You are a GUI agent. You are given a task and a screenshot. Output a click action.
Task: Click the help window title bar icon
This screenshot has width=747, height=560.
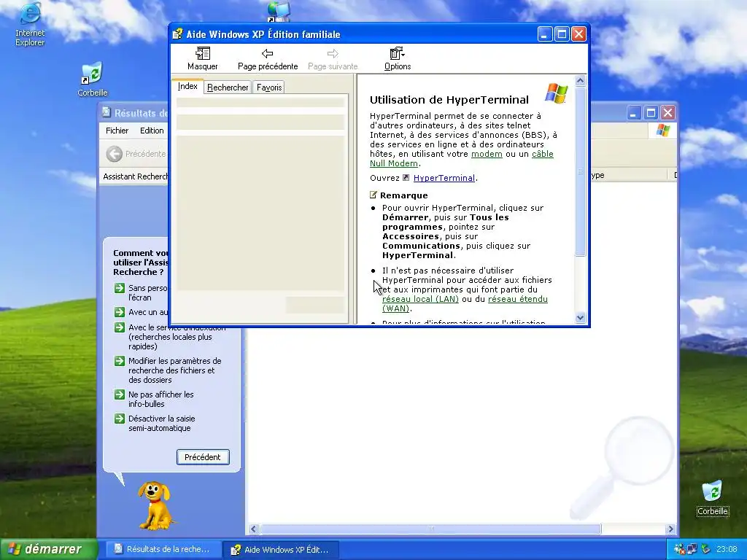pos(178,34)
